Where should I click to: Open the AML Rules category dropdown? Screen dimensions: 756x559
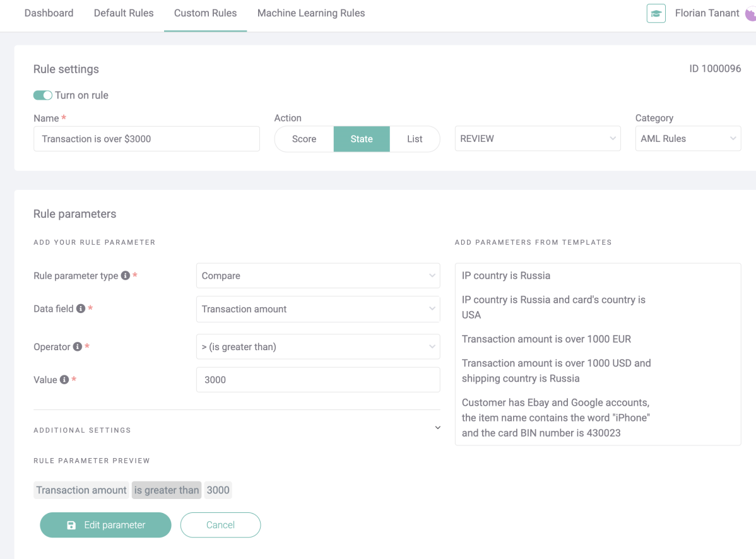coord(688,138)
